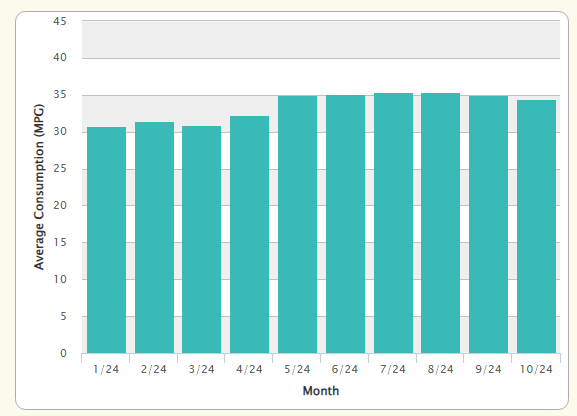Click the 10/24 month label
The image size is (577, 416).
point(536,369)
